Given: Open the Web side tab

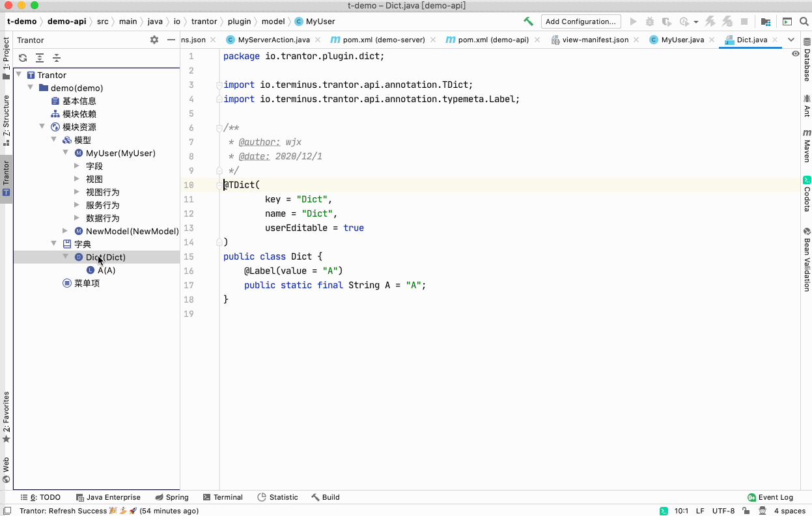Looking at the screenshot, I should coord(6,469).
